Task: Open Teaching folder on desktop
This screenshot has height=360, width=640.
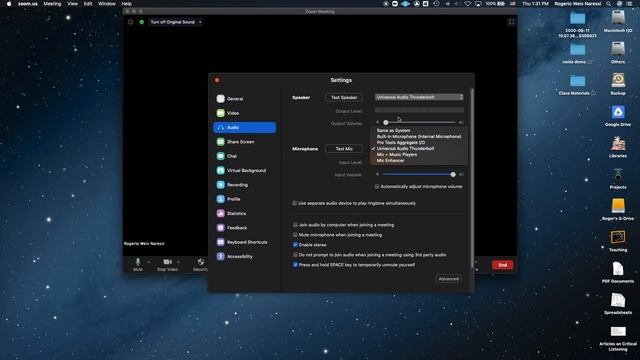Action: [x=618, y=241]
